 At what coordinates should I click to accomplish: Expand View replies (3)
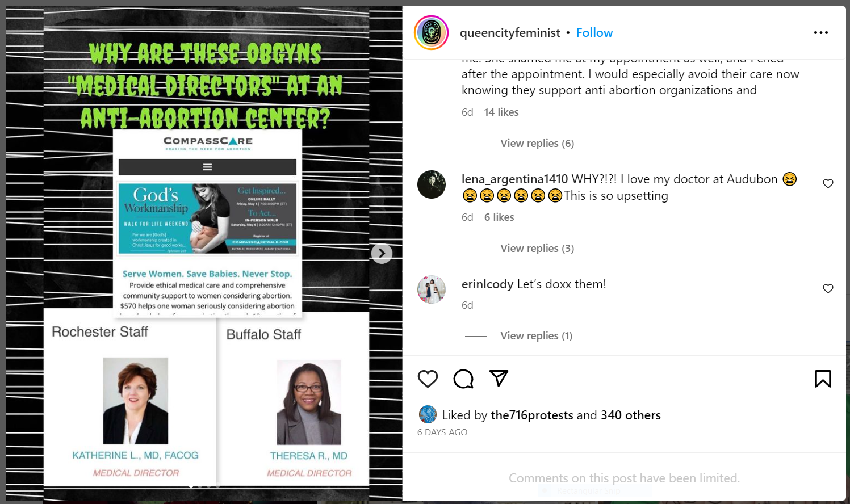pos(537,249)
